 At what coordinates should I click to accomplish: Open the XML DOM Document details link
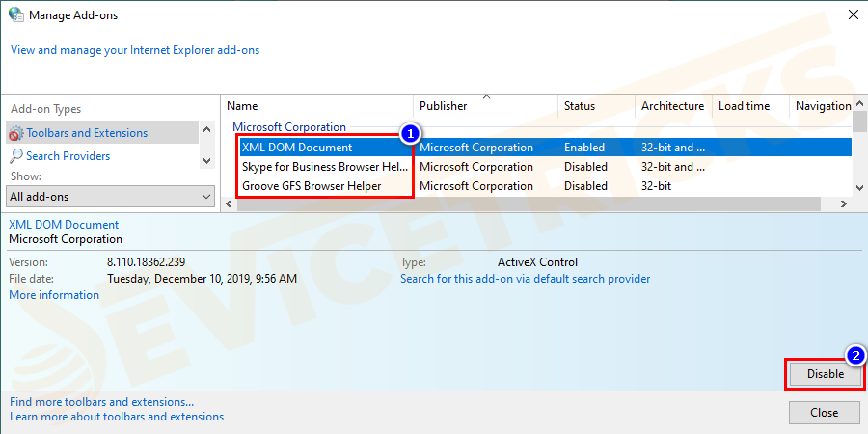click(x=64, y=225)
